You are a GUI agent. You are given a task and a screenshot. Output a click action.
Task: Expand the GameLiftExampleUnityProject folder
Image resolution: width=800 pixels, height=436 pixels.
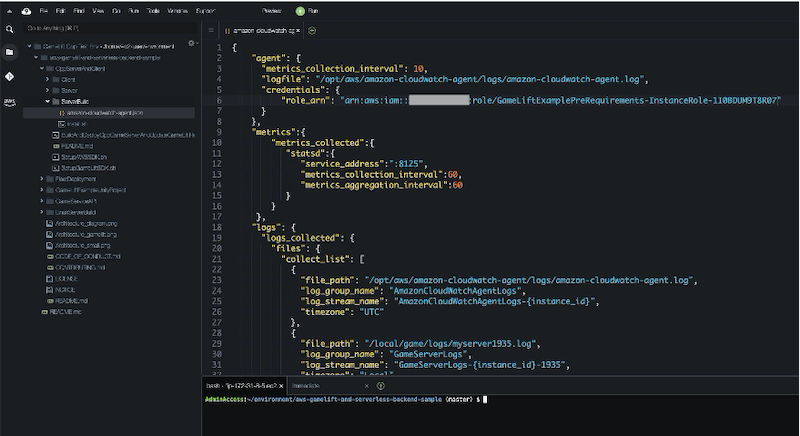[x=42, y=190]
